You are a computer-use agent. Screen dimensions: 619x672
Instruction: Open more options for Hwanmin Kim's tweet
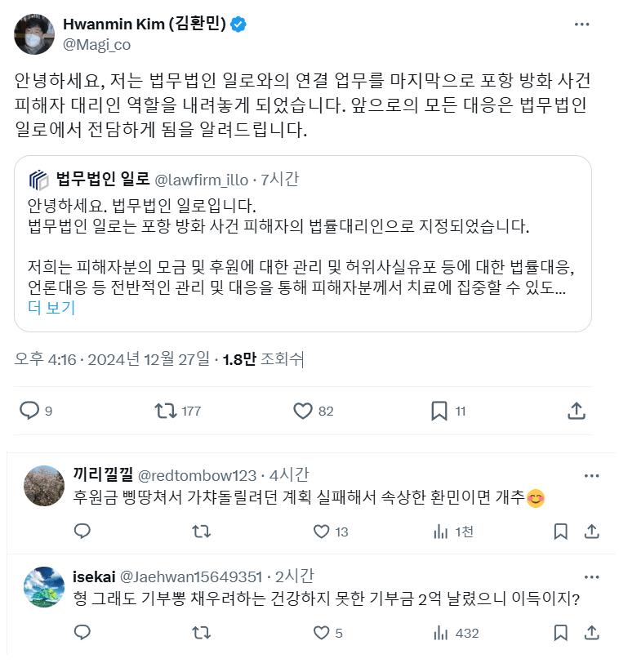click(581, 24)
